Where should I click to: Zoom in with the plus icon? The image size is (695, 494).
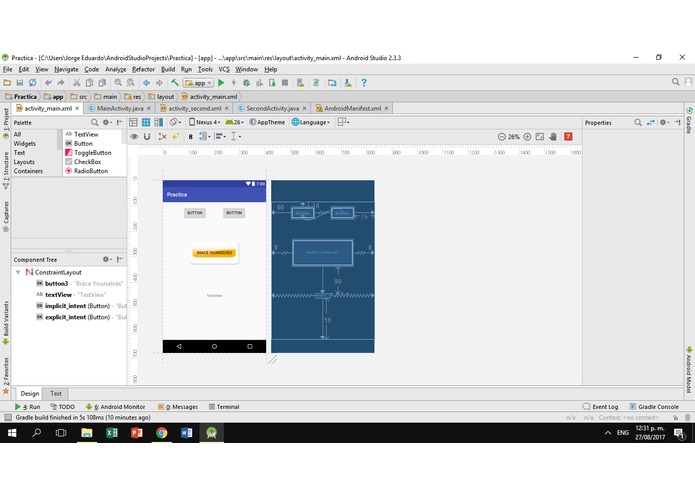pos(527,137)
